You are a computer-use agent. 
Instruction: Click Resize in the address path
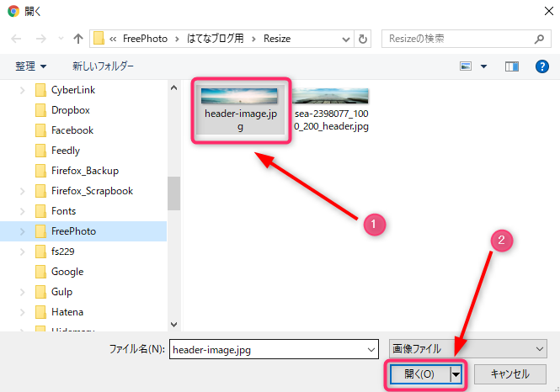pos(277,39)
